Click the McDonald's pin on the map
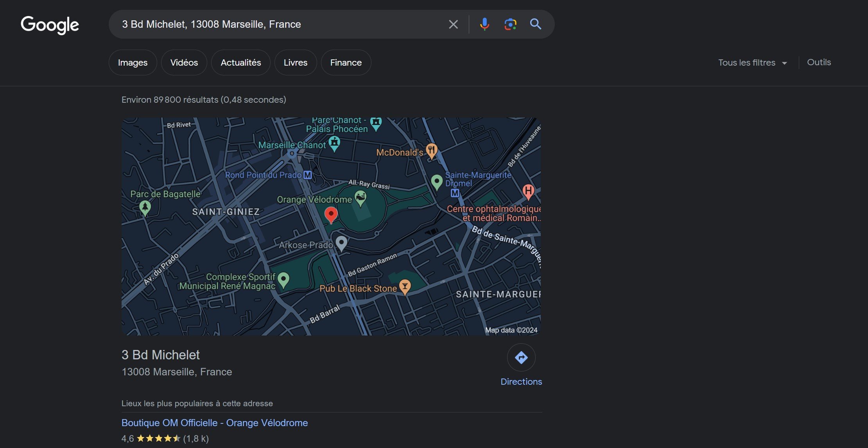 click(431, 150)
